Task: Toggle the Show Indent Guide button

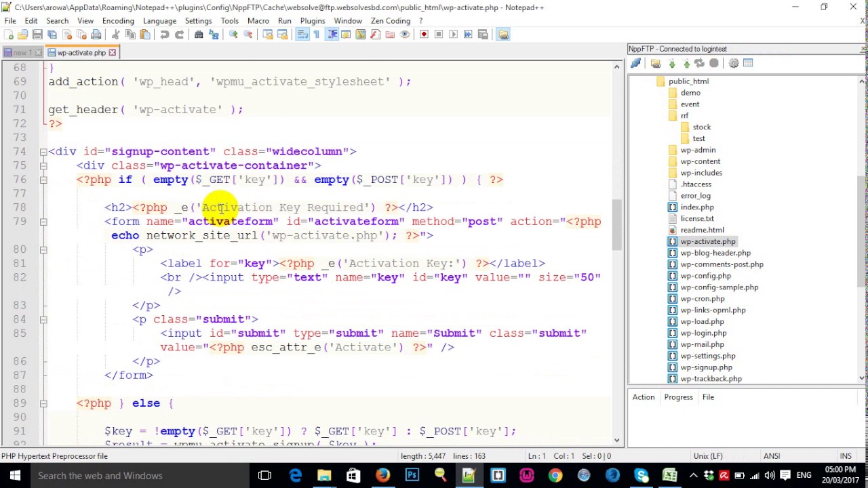Action: (332, 35)
